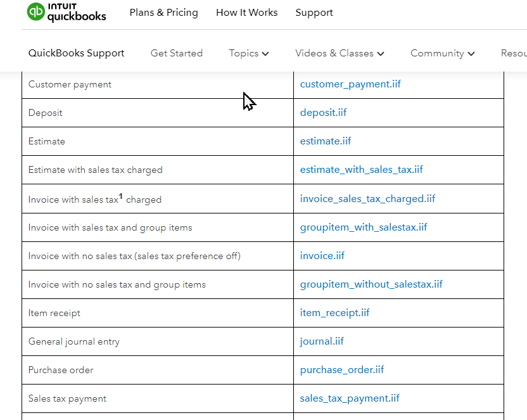
Task: Select Get Started tab
Action: [177, 53]
